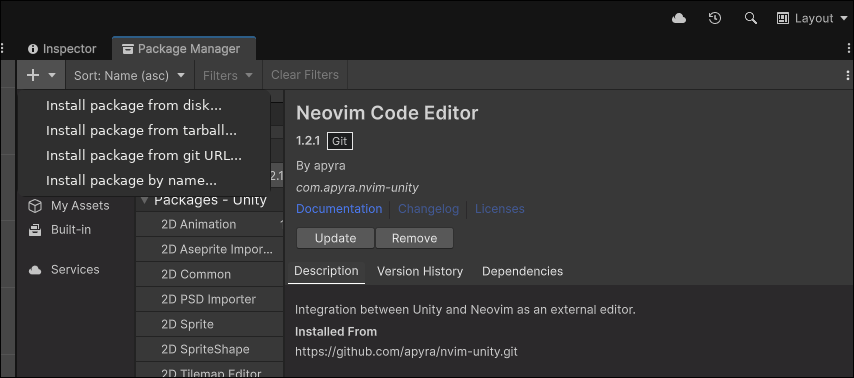
Task: Collapse the Packages - Unity group
Action: click(x=144, y=200)
